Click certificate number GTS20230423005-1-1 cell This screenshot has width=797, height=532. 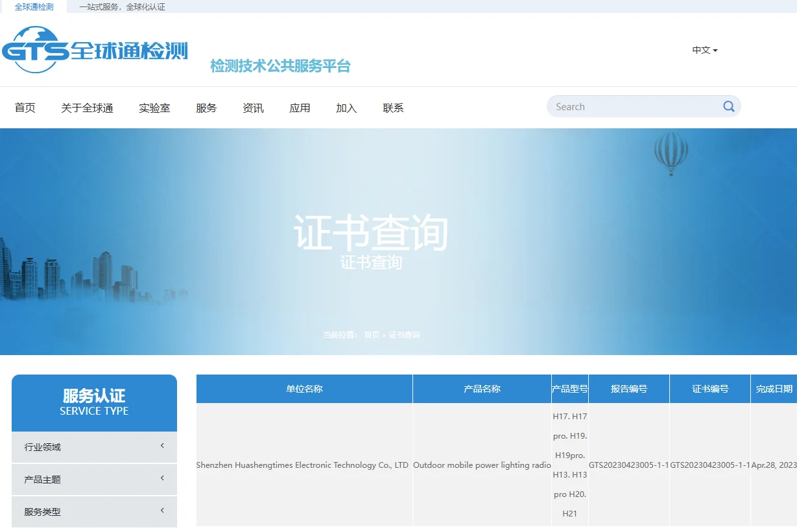tap(709, 465)
